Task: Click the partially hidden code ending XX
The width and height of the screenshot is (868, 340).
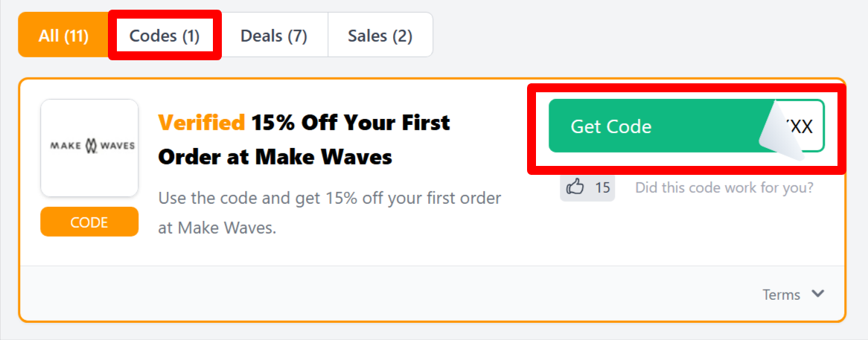Action: point(803,126)
